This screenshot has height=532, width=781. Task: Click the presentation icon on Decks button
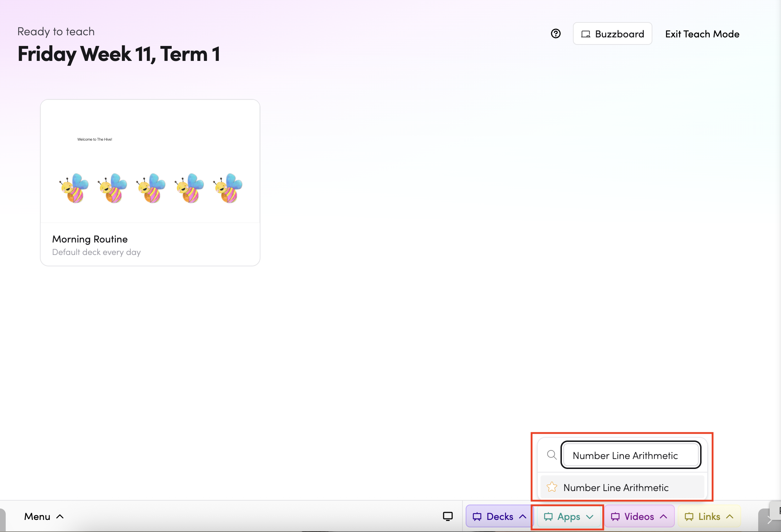click(477, 517)
